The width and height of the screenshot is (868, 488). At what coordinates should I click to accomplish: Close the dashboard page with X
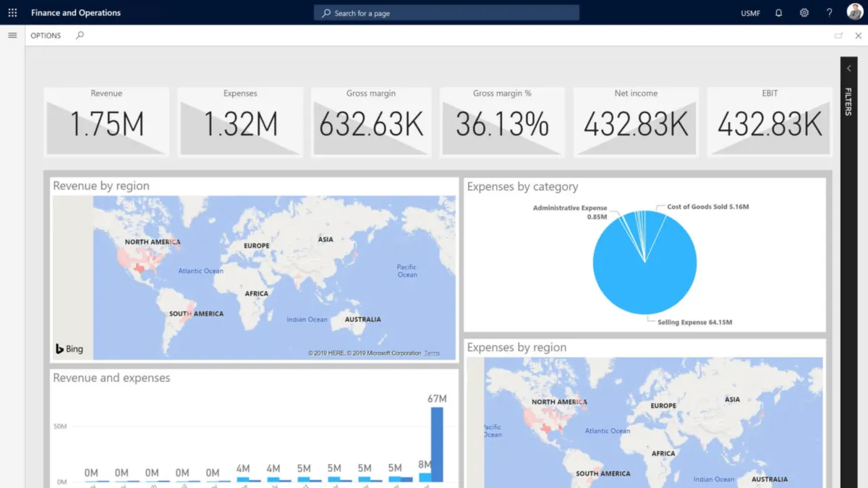point(858,35)
